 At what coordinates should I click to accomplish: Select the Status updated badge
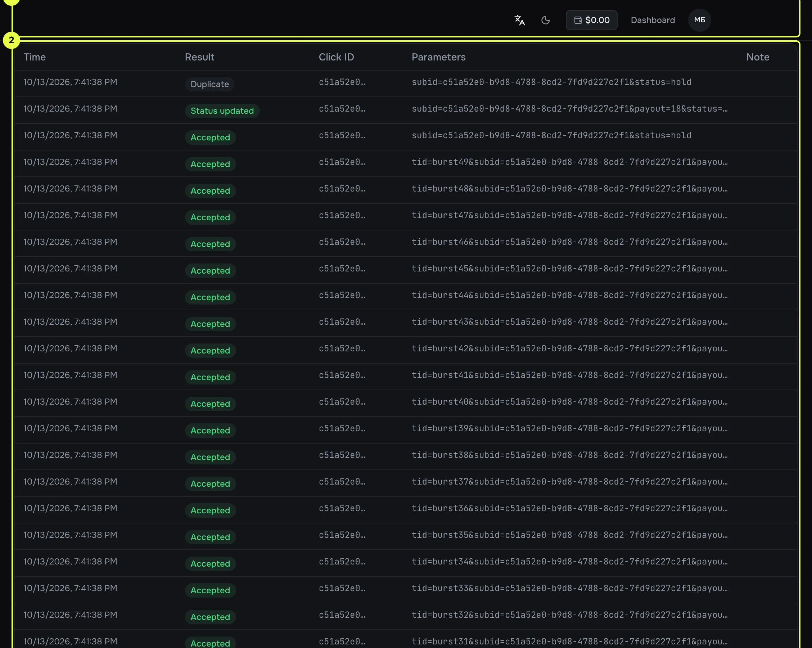pos(222,111)
